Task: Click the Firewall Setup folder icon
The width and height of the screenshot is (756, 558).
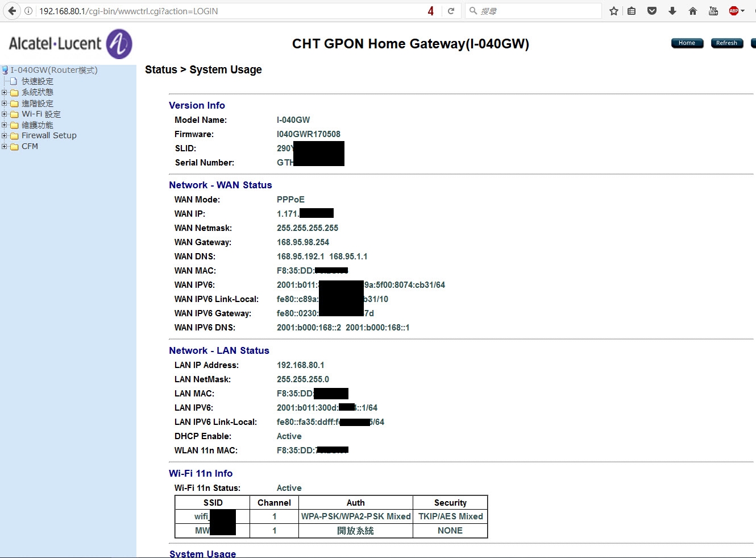Action: 14,136
